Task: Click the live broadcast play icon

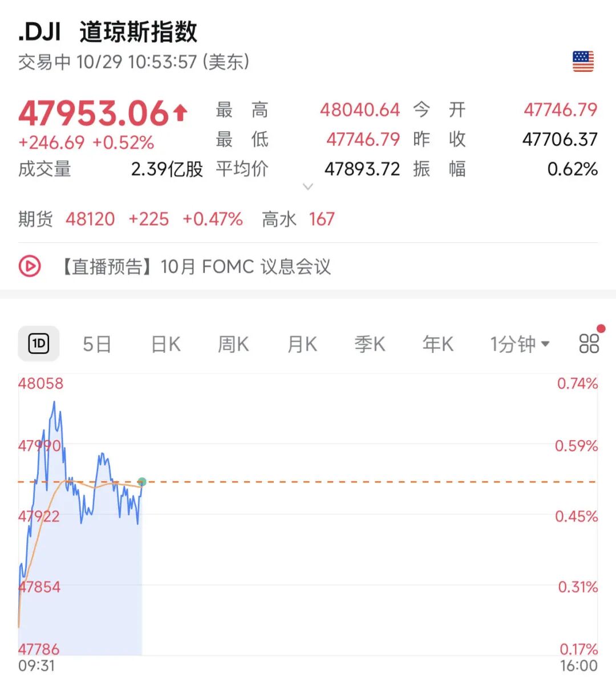Action: pyautogui.click(x=30, y=266)
